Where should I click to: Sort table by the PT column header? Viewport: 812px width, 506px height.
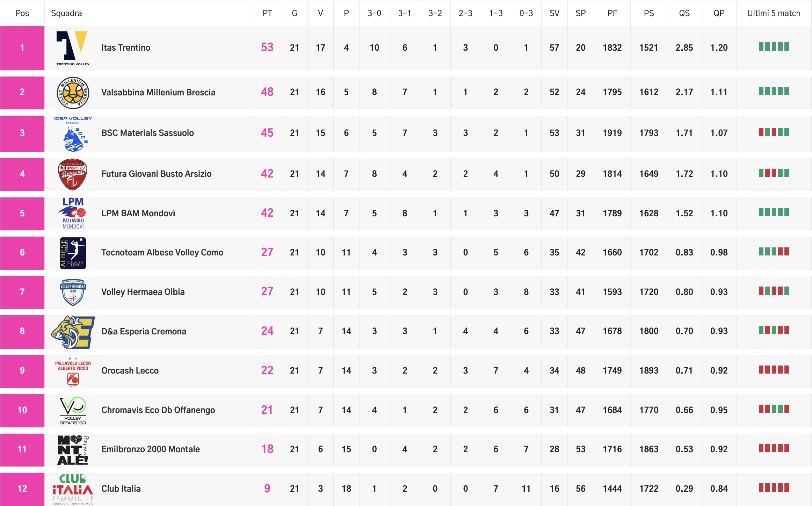click(x=267, y=13)
